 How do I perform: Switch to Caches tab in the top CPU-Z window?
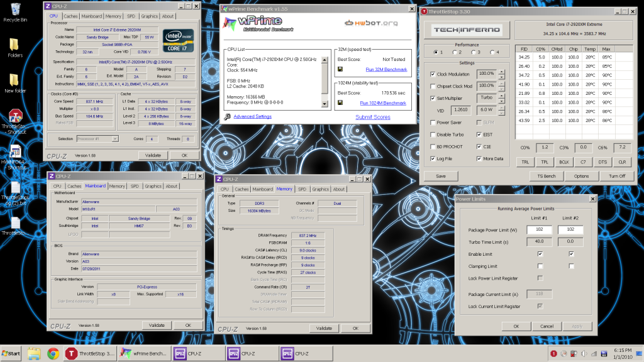click(70, 16)
